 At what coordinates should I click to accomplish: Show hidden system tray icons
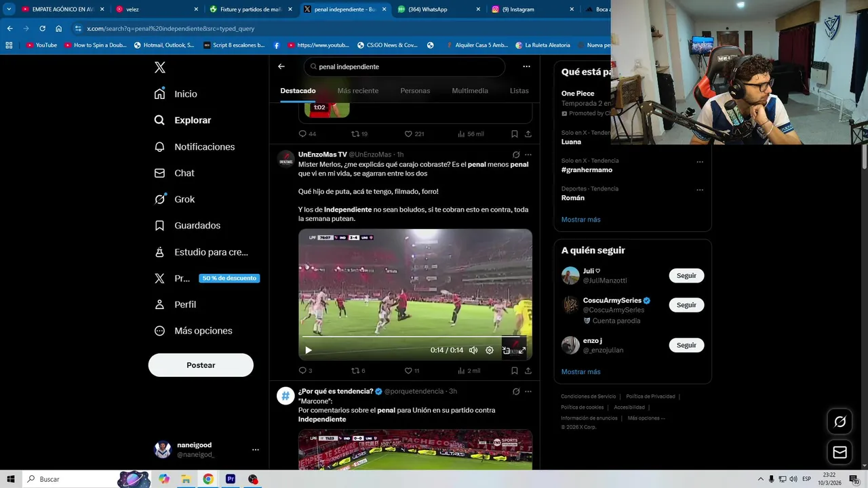[760, 479]
